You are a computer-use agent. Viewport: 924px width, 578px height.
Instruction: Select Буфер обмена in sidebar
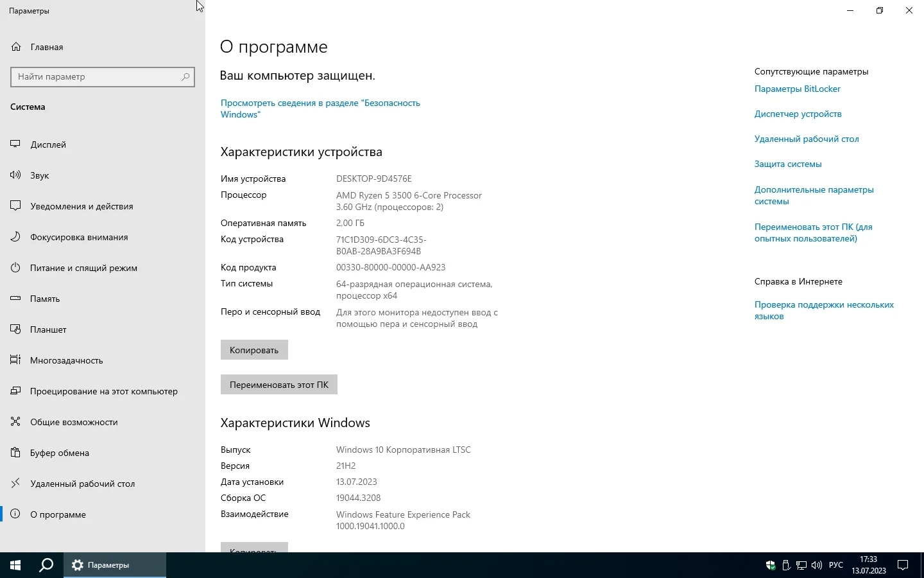[103, 453]
